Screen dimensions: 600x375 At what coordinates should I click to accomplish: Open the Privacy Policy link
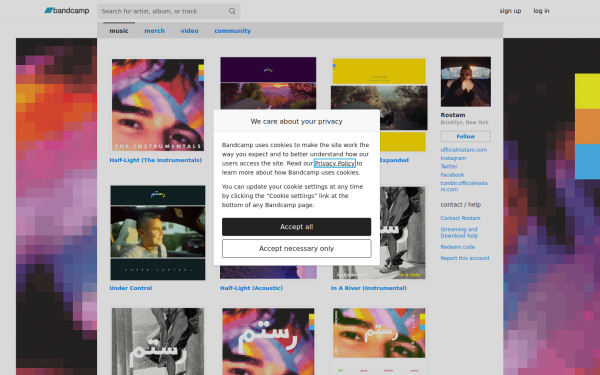[x=334, y=163]
